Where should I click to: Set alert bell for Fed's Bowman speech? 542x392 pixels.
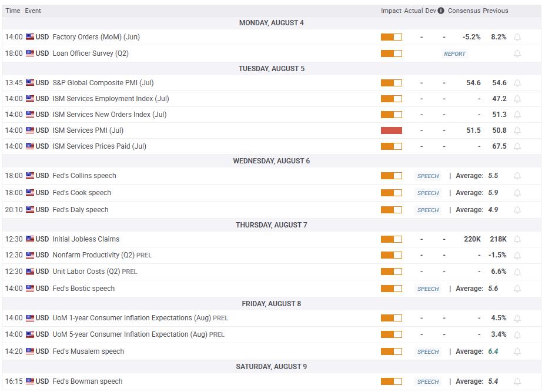[517, 381]
